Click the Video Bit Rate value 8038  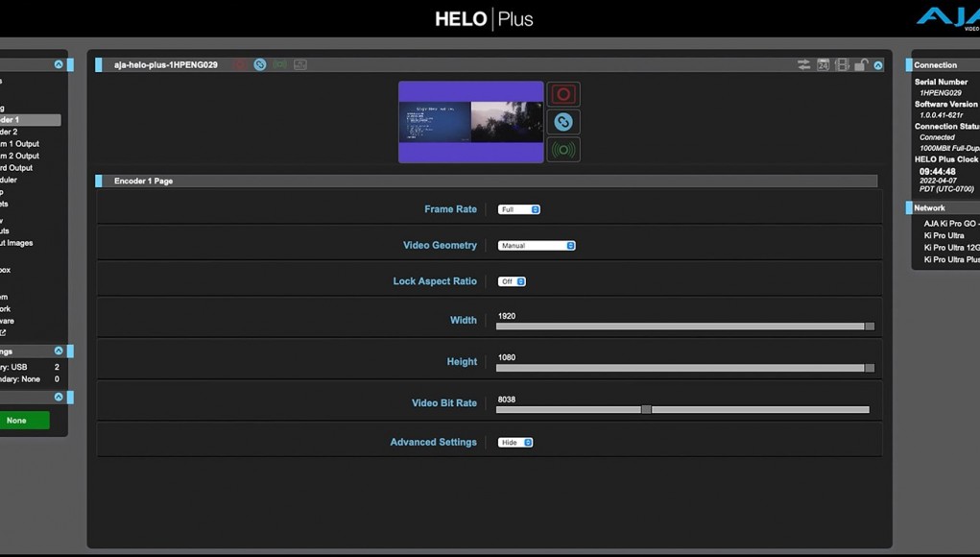(507, 400)
